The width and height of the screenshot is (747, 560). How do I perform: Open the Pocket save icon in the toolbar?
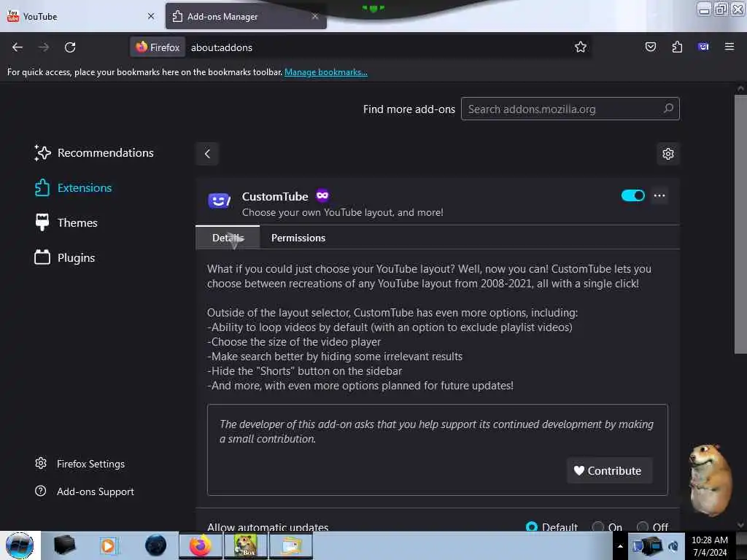click(x=650, y=47)
